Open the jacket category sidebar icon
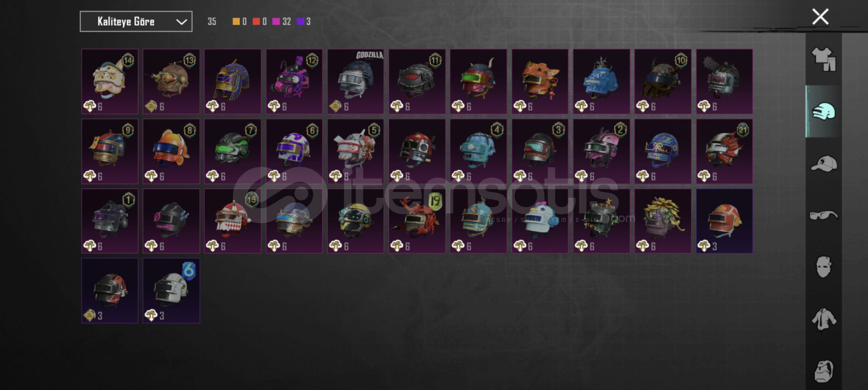Image resolution: width=868 pixels, height=390 pixels. click(x=824, y=319)
